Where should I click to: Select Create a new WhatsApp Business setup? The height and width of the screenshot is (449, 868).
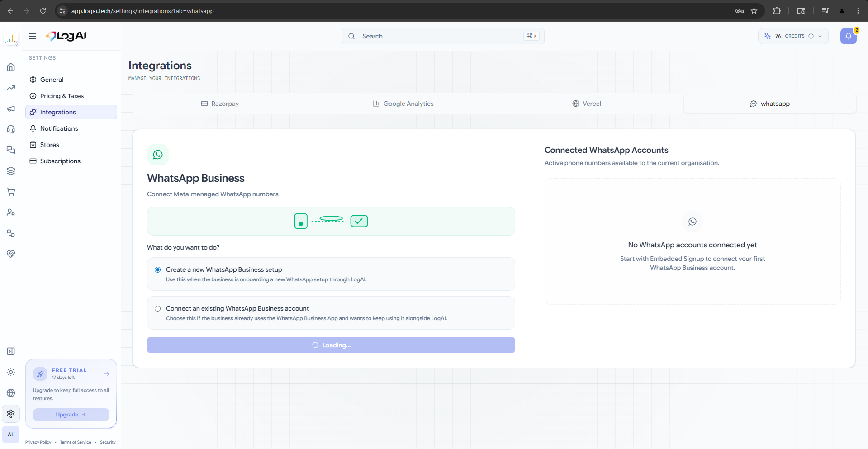tap(157, 269)
